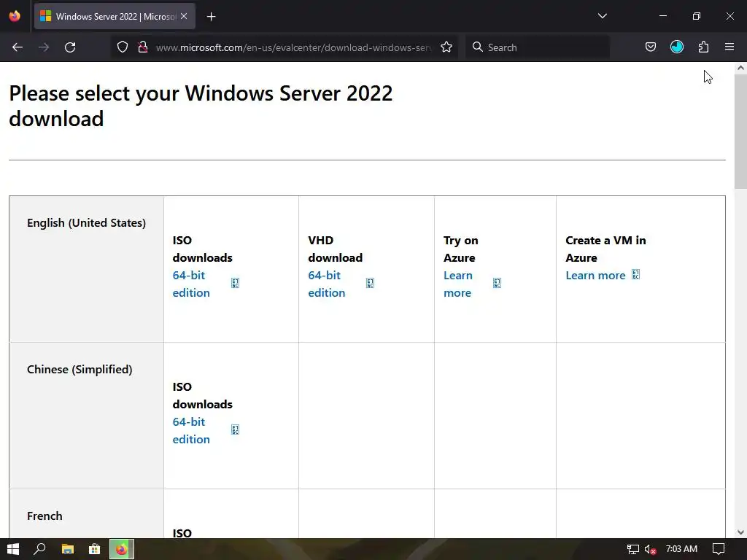Click the page heading Please select your download
This screenshot has width=747, height=560.
201,106
